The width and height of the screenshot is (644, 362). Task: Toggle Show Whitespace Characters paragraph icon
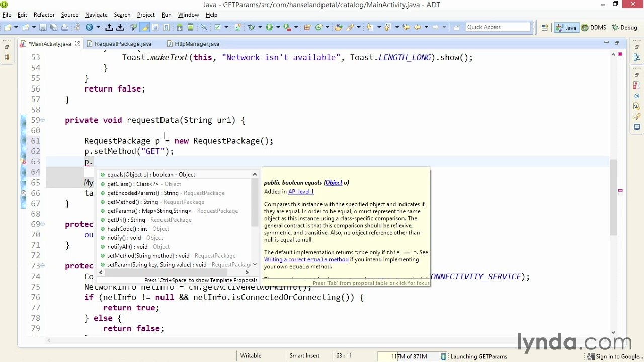(166, 27)
